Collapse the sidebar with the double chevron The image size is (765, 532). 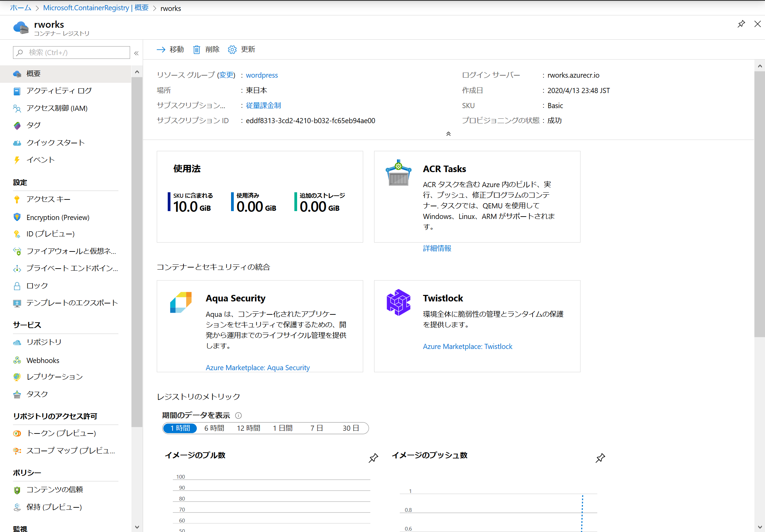136,53
